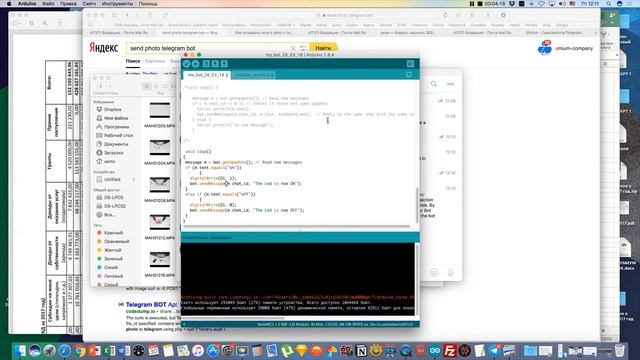Open Мои файлы in Finder sidebar
This screenshot has width=640, height=360.
point(112,118)
